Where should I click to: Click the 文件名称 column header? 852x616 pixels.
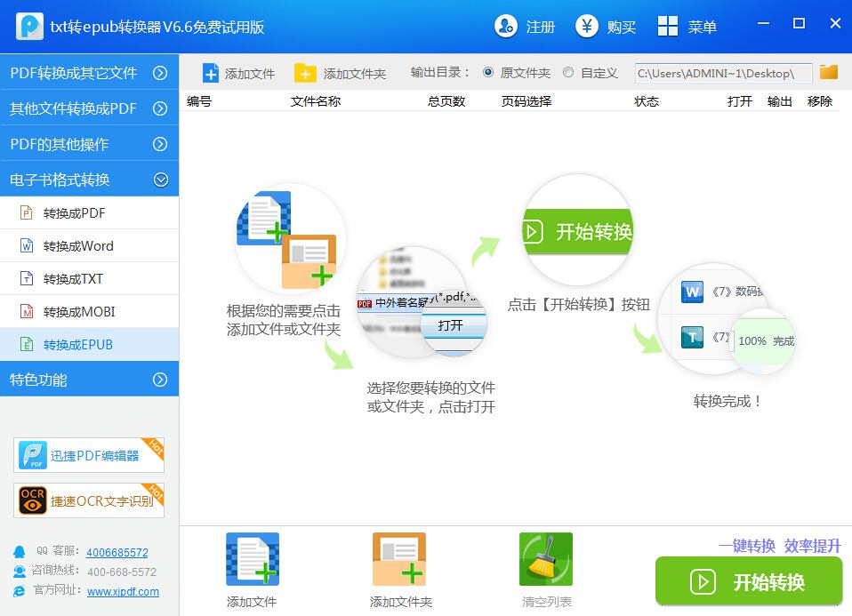(x=315, y=101)
